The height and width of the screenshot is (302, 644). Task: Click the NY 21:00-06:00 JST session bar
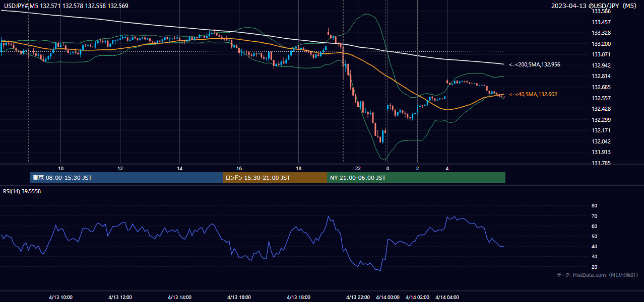tap(416, 178)
